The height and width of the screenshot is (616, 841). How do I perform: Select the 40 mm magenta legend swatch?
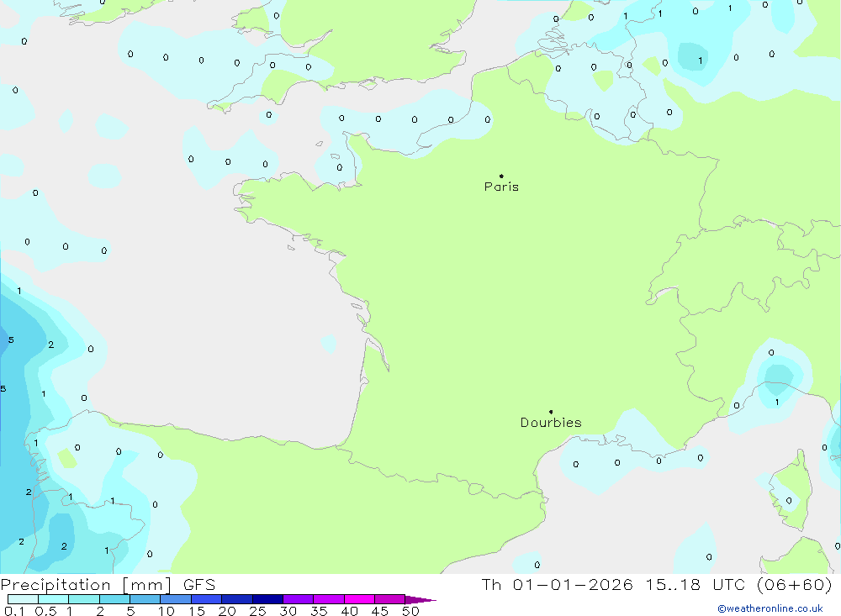[359, 599]
